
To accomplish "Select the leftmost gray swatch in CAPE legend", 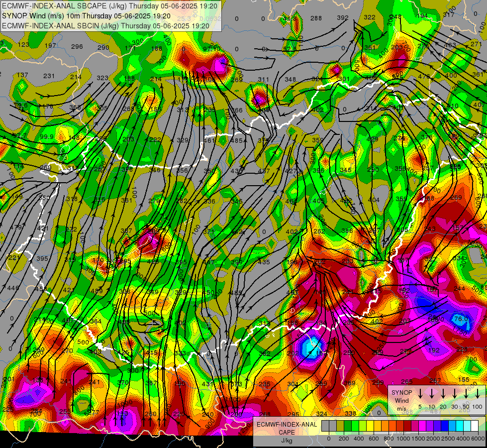I will click(325, 426).
